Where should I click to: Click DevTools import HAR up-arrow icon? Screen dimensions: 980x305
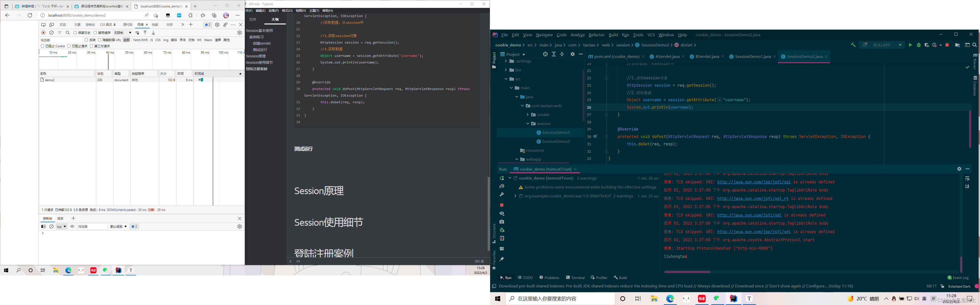tap(145, 33)
